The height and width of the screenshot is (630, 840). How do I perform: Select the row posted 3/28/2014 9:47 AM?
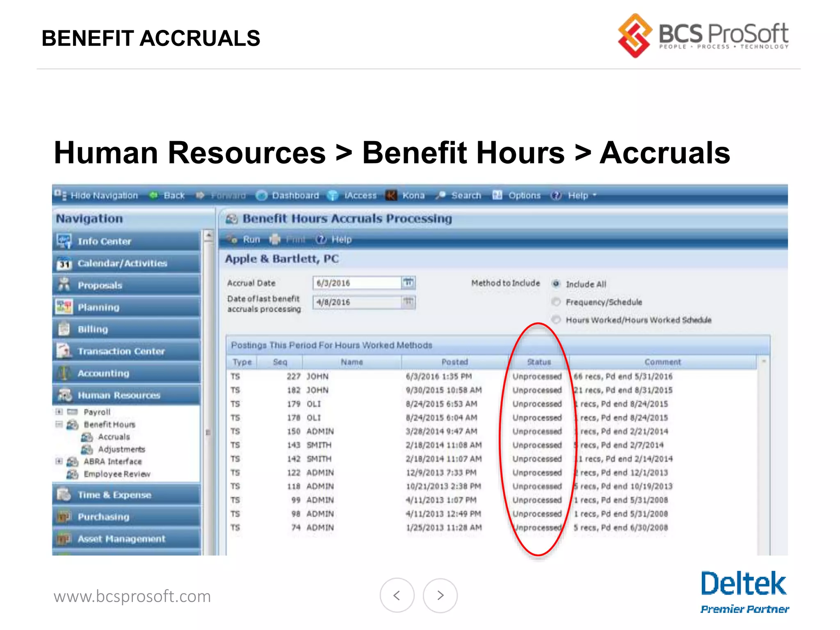coord(492,431)
